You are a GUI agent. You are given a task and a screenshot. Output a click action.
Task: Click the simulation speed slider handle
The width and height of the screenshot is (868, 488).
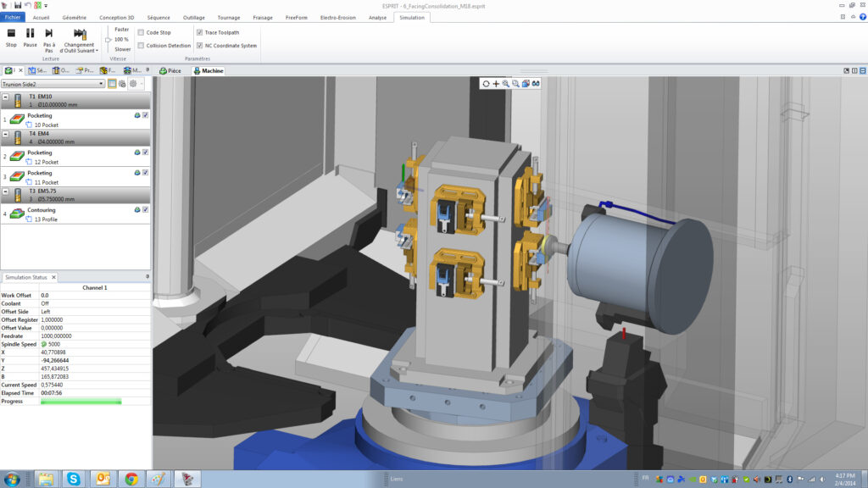pos(108,40)
